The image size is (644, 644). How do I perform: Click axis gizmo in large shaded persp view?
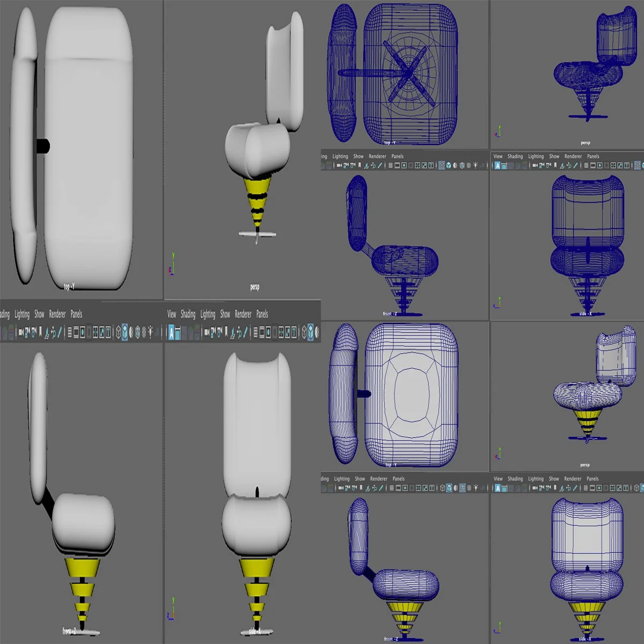point(171,265)
